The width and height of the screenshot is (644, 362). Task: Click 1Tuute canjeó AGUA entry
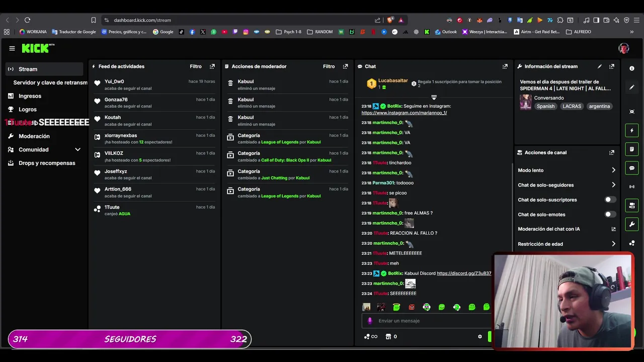pyautogui.click(x=154, y=210)
